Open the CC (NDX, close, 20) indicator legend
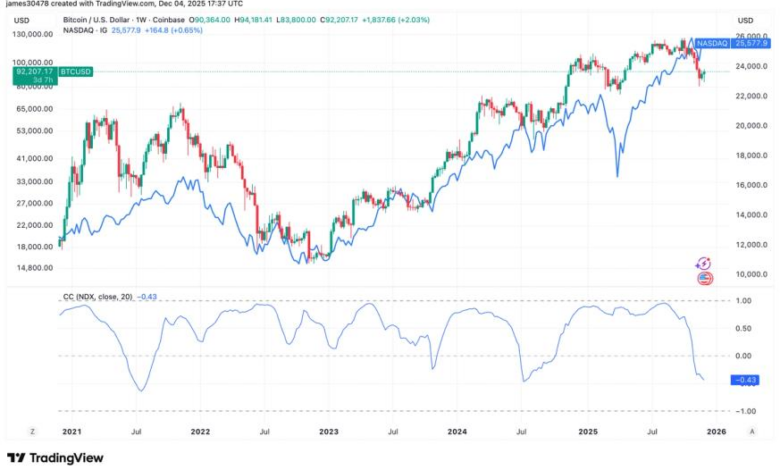This screenshot has width=780, height=470. [x=98, y=297]
